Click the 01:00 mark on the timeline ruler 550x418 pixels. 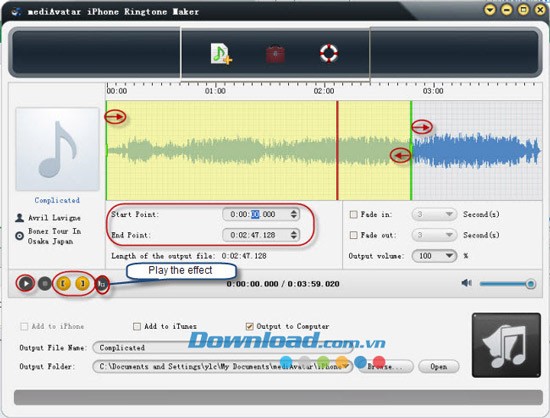coord(215,90)
